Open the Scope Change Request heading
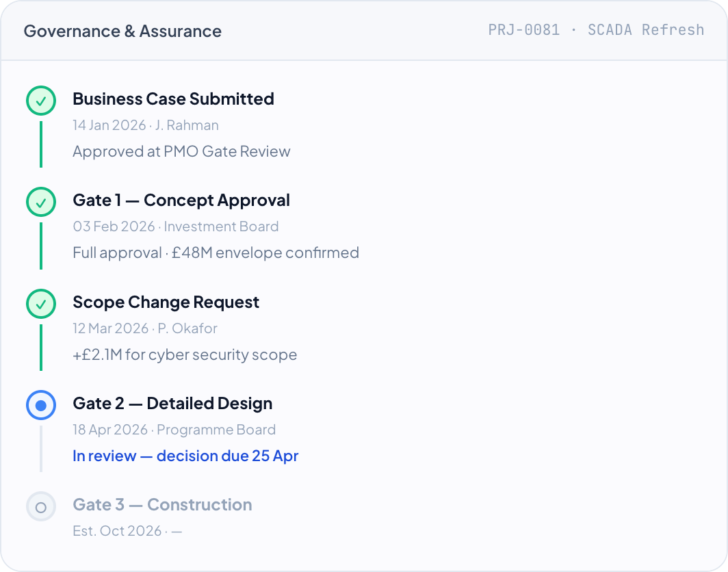Image resolution: width=728 pixels, height=572 pixels. (x=166, y=302)
